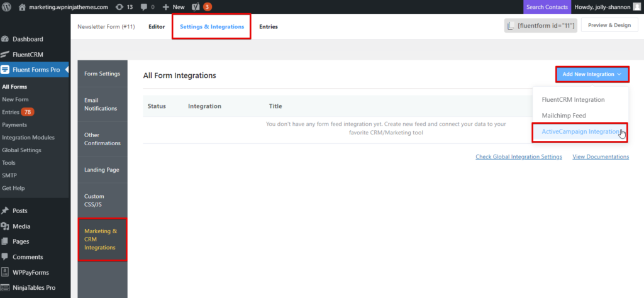Click the Preview & Design button
Viewport: 644px width, 298px height.
click(609, 25)
